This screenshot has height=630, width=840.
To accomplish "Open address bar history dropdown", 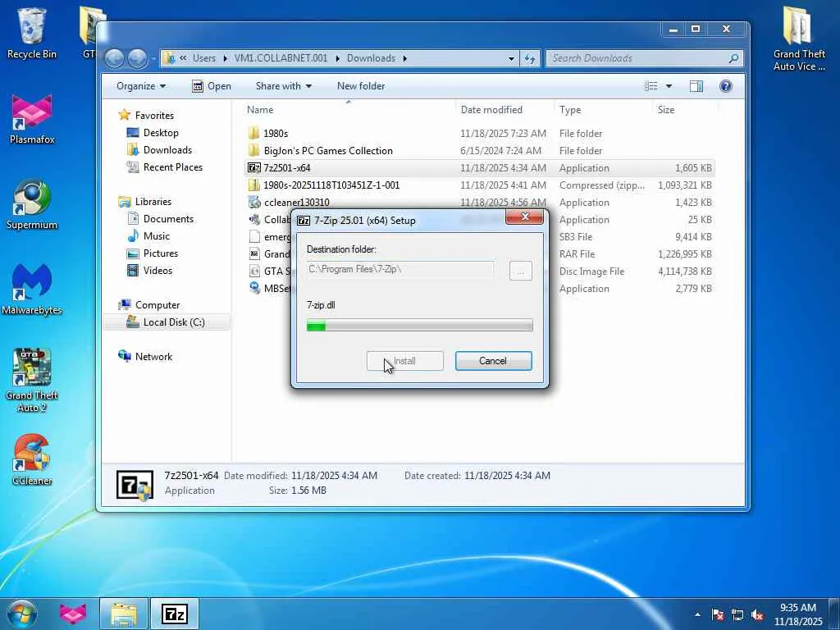I will click(x=512, y=58).
